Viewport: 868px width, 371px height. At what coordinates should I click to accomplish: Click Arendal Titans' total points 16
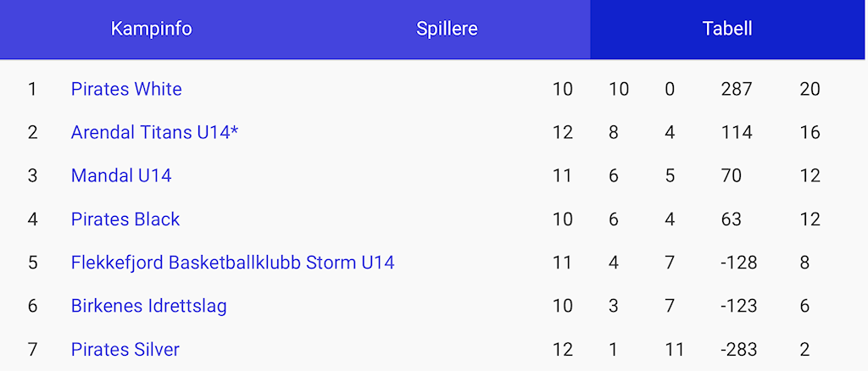[810, 132]
